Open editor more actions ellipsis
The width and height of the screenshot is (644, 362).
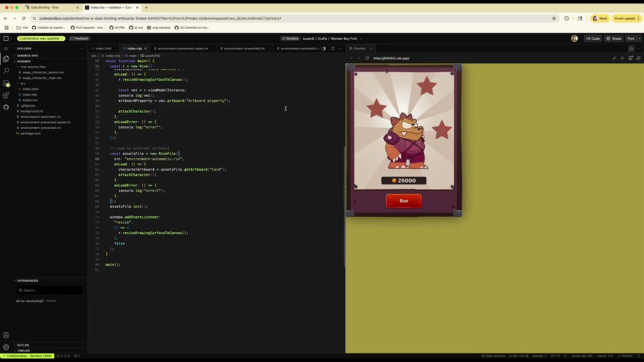coord(340,49)
